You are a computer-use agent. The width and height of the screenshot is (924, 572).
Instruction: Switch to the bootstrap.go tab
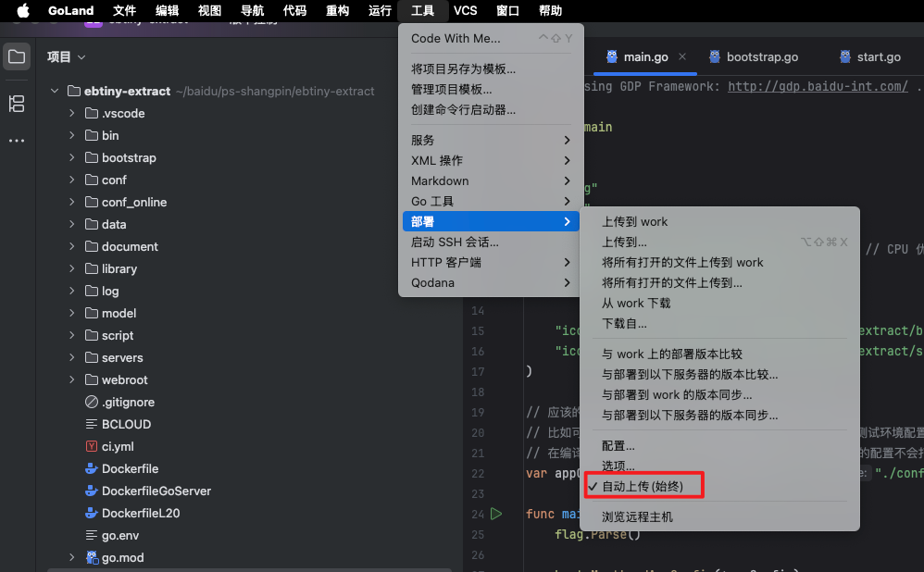(x=755, y=56)
